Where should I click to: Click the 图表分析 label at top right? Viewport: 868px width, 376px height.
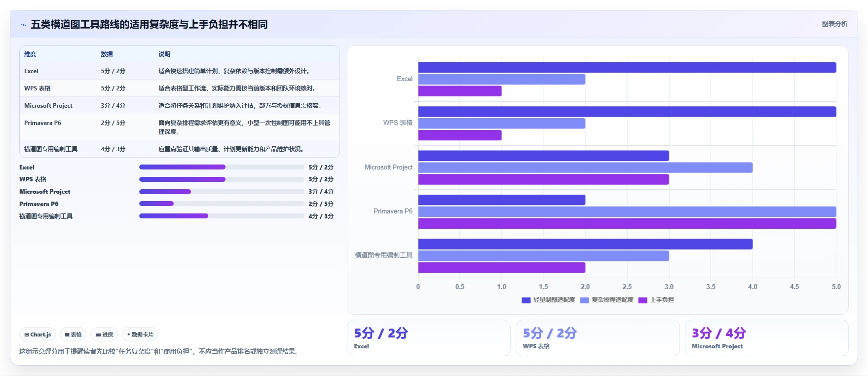[834, 24]
